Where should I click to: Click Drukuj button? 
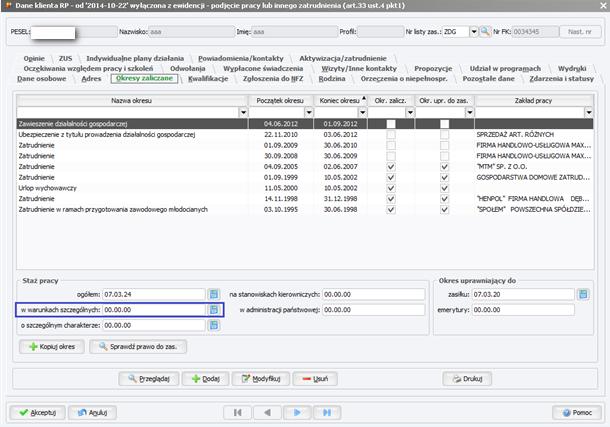coord(467,378)
